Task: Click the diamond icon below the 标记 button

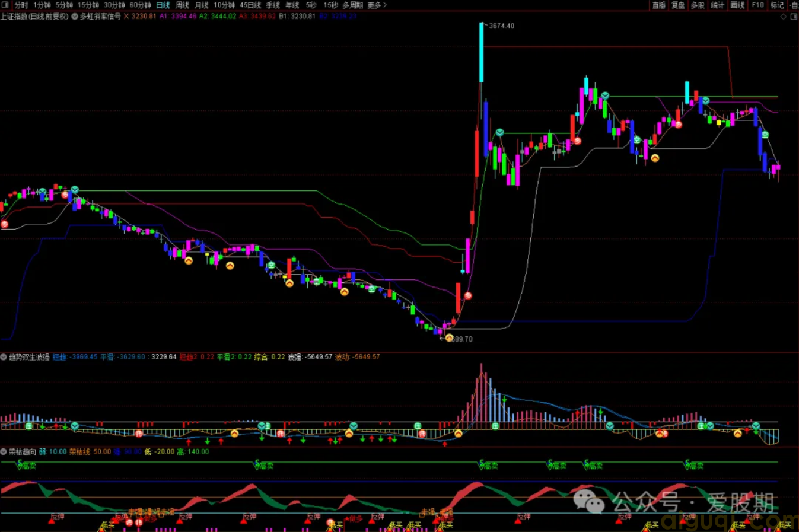Action: tap(784, 17)
